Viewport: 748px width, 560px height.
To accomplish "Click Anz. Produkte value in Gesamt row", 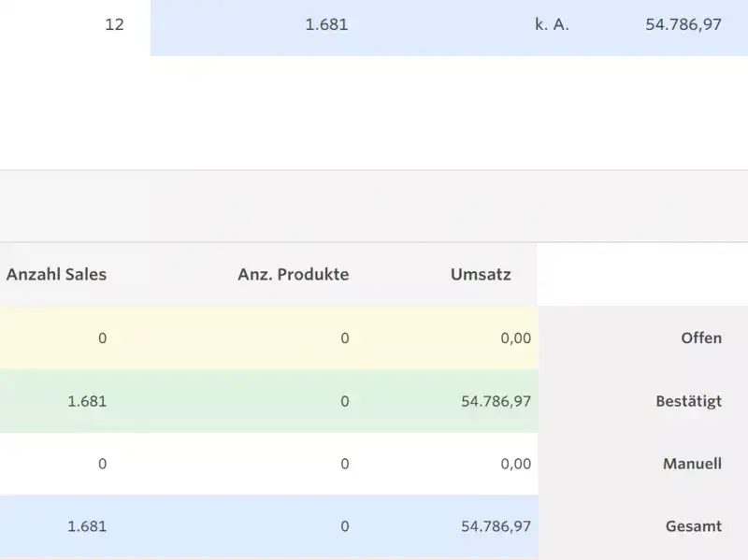I will point(344,526).
